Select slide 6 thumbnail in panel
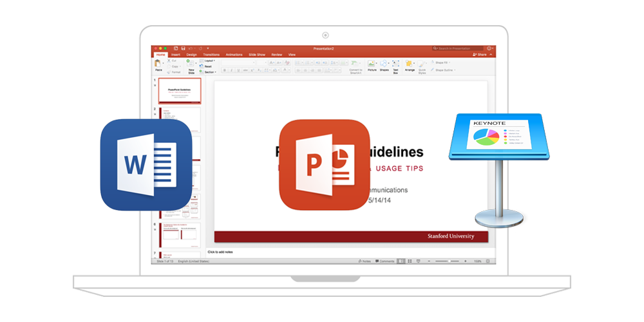This screenshot has width=644, height=322. (x=180, y=235)
